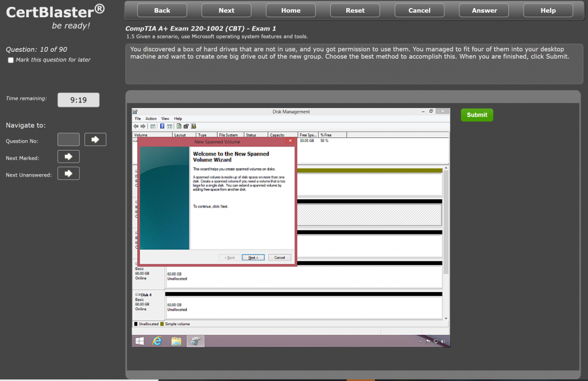Click the Action Center flag tray icon
Image resolution: width=588 pixels, height=381 pixels.
(428, 341)
